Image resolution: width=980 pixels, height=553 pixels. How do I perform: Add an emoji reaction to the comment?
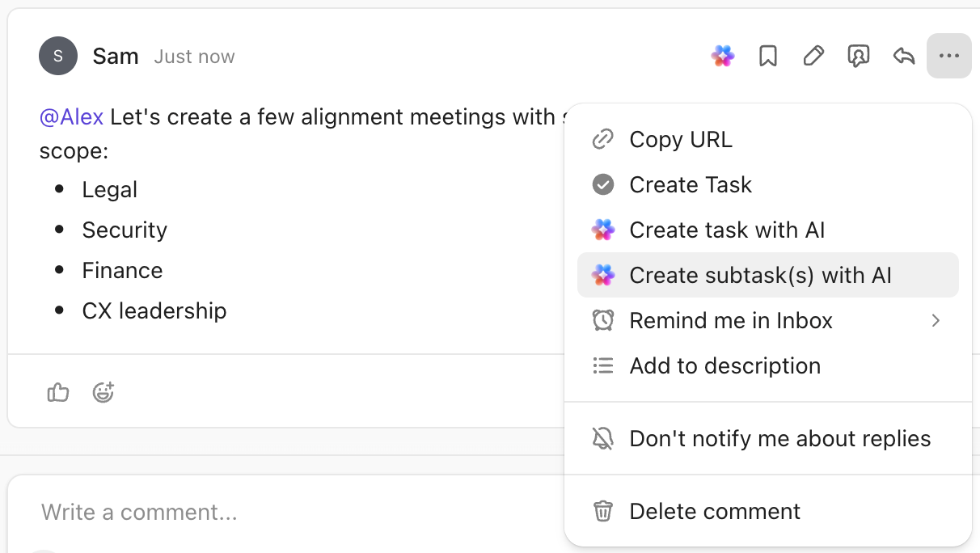(x=103, y=392)
